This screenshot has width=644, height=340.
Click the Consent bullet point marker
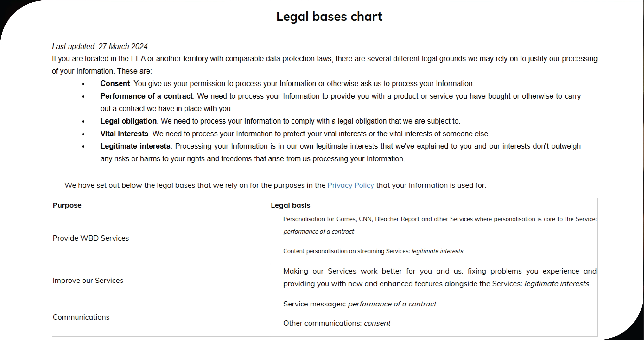pos(83,84)
